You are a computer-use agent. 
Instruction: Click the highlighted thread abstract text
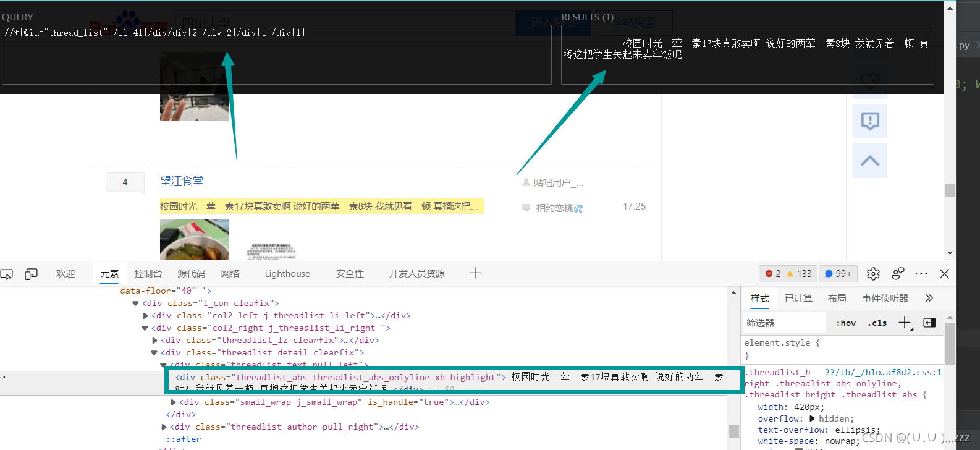click(x=321, y=206)
